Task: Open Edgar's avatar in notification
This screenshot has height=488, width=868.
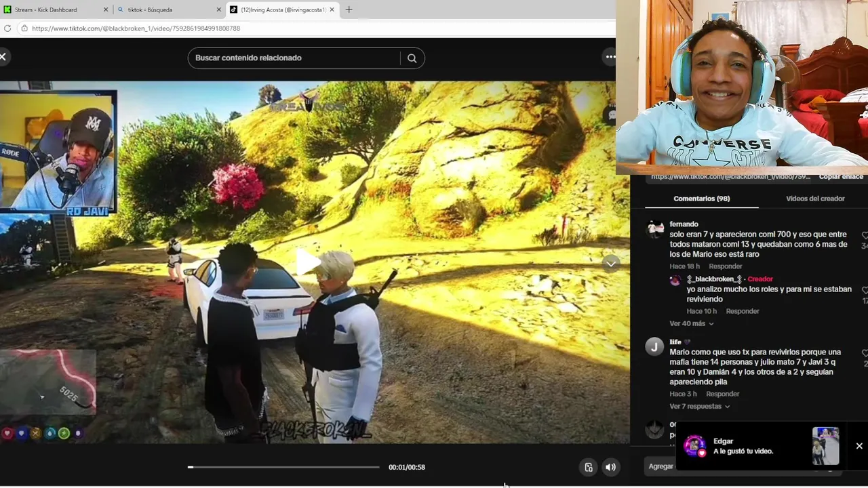Action: [x=694, y=445]
